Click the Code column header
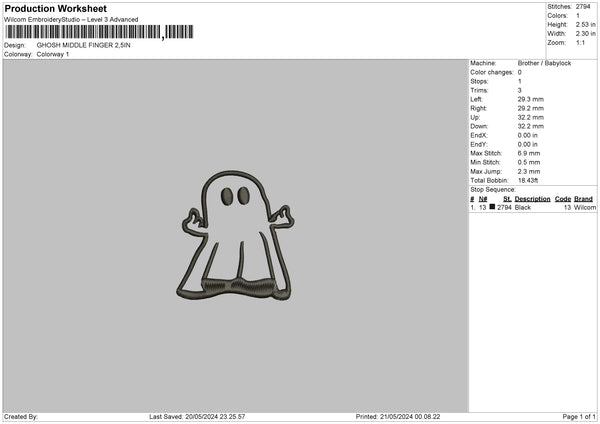 coord(563,199)
